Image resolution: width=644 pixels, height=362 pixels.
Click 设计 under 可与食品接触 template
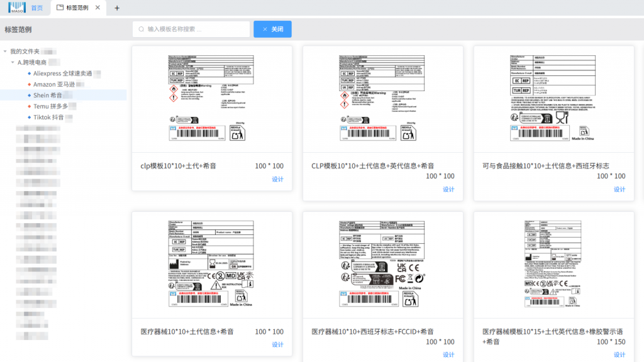tap(619, 189)
